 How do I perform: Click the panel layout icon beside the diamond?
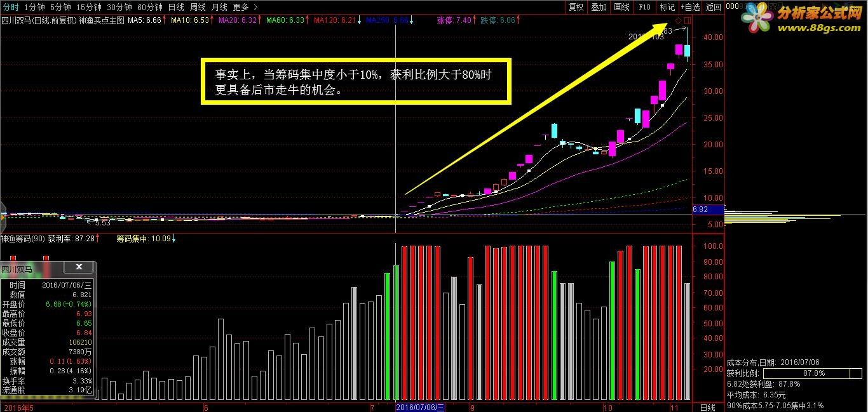688,21
